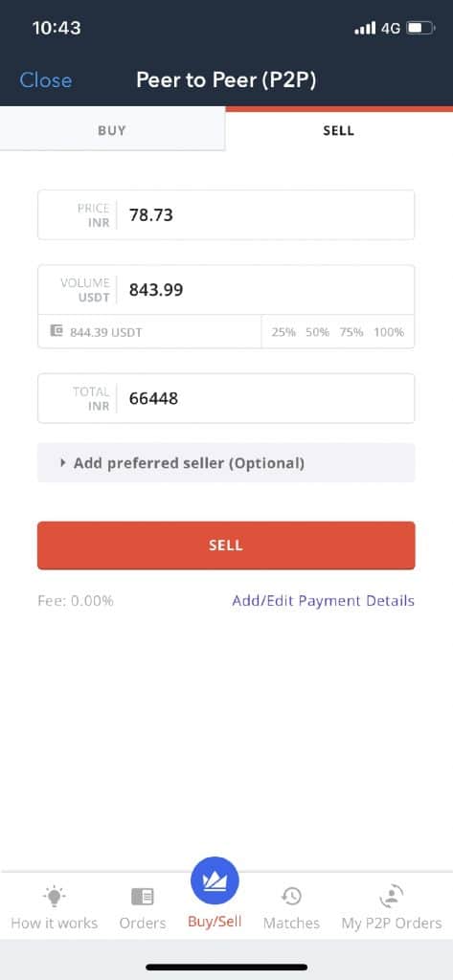Screen dimensions: 453x980
Task: Select the SELL tab
Action: [x=338, y=130]
